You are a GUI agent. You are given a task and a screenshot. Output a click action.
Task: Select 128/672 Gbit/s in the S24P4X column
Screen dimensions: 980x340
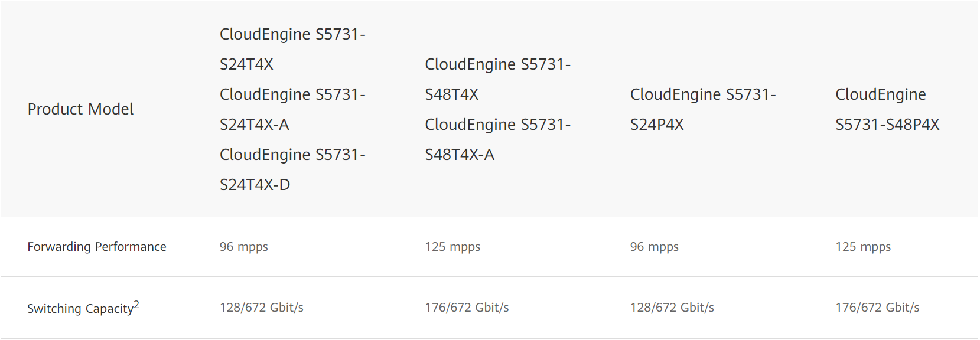tap(672, 308)
